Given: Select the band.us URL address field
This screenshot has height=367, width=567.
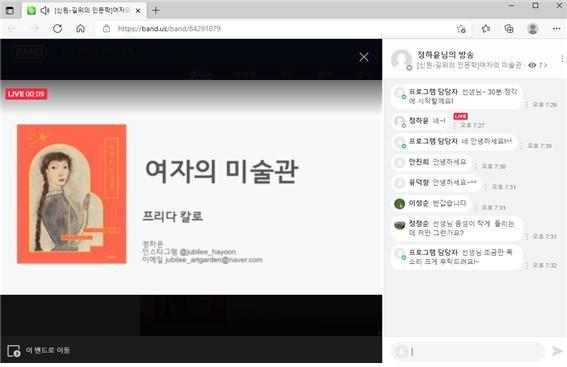Looking at the screenshot, I should coord(169,29).
